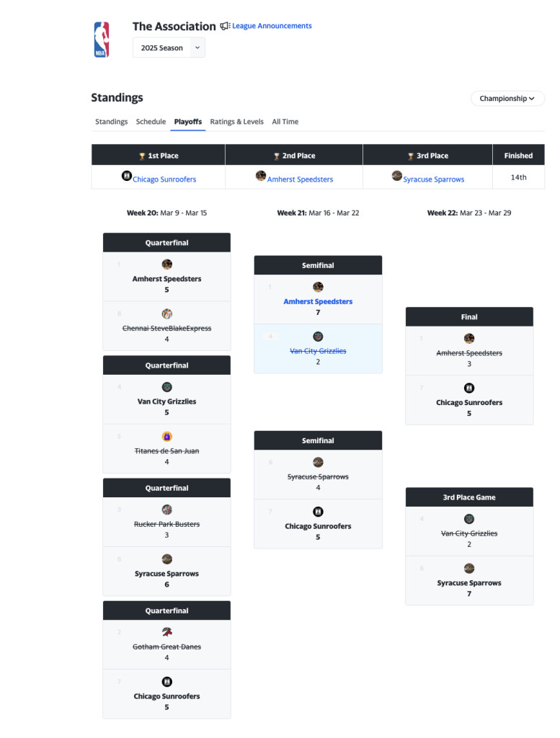Click Chicago Sunroofers avatar in 1st Place row
Image resolution: width=560 pixels, height=738 pixels.
tap(127, 175)
